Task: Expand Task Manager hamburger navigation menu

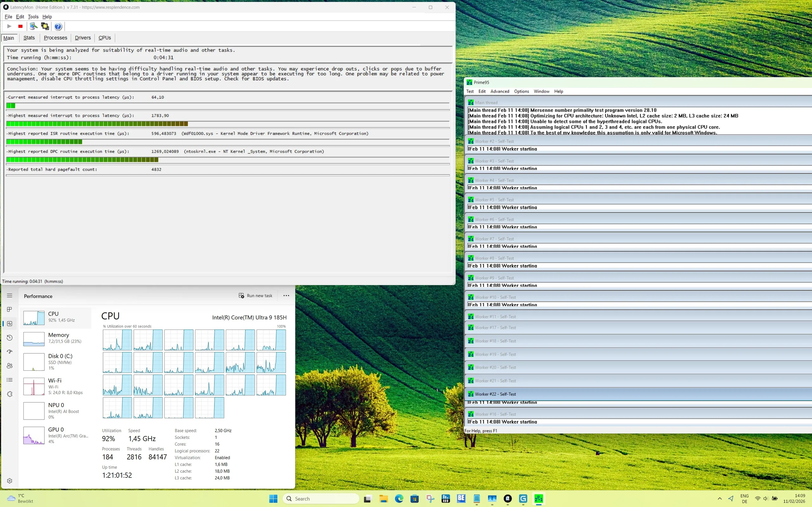Action: click(10, 295)
